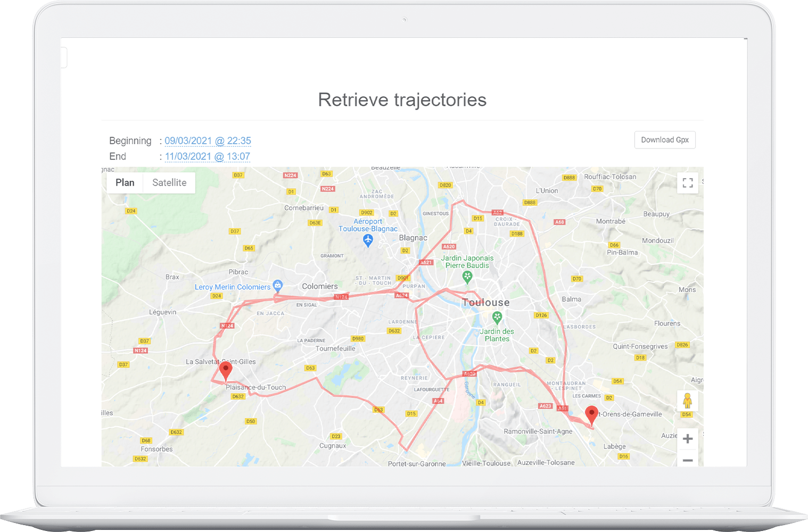Screen dimensions: 808x532
Task: Click the Jardin des Plantes park icon
Action: click(x=497, y=318)
